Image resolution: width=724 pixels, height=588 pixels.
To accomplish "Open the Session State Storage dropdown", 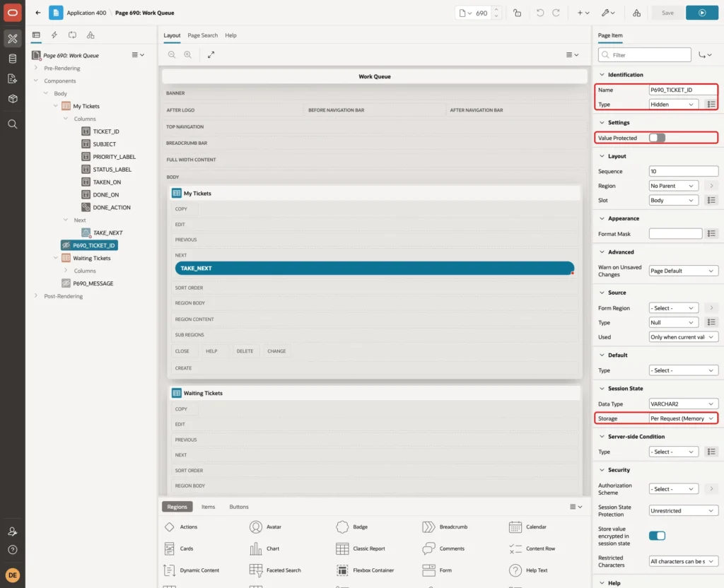I will (684, 418).
